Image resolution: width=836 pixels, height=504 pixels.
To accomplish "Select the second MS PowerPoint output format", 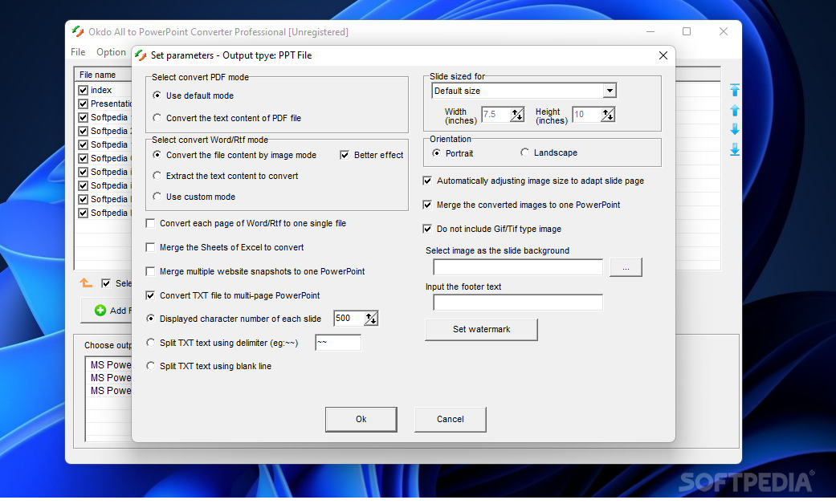I will pos(110,378).
